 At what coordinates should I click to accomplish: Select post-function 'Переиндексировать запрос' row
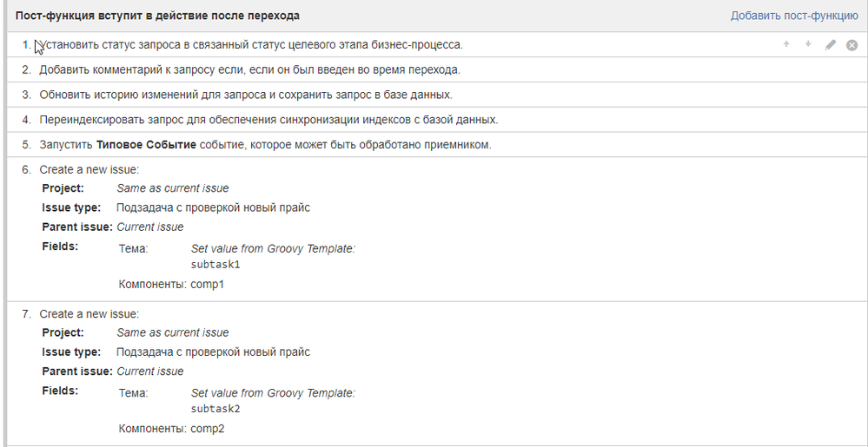[x=434, y=120]
